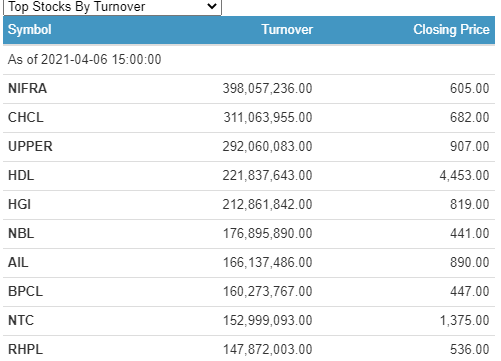Click the Turnover column header

point(287,29)
